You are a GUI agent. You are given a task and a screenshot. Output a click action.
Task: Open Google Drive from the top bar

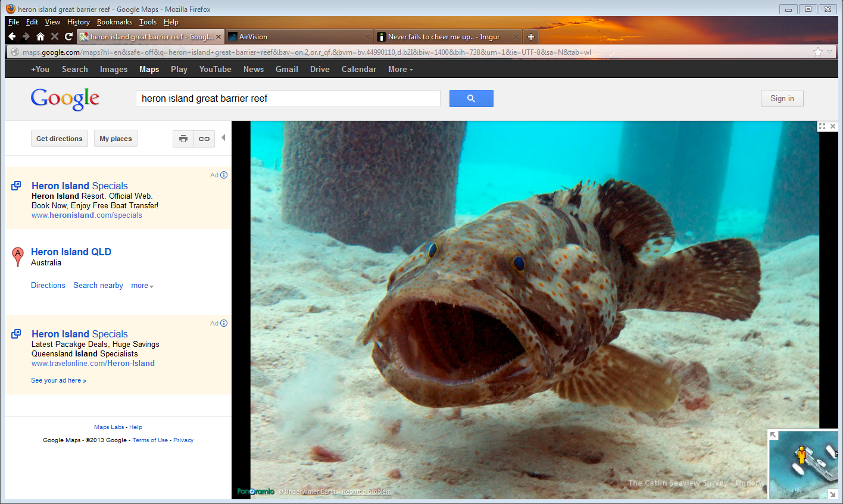320,70
